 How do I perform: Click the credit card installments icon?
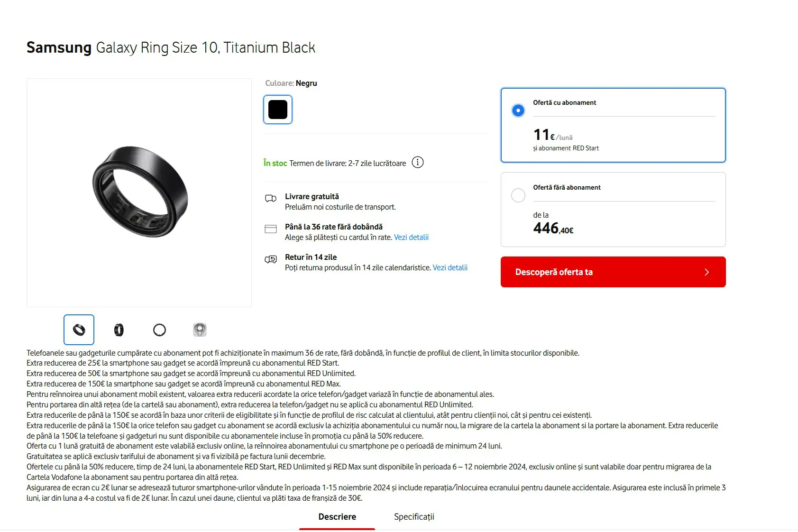pos(271,229)
